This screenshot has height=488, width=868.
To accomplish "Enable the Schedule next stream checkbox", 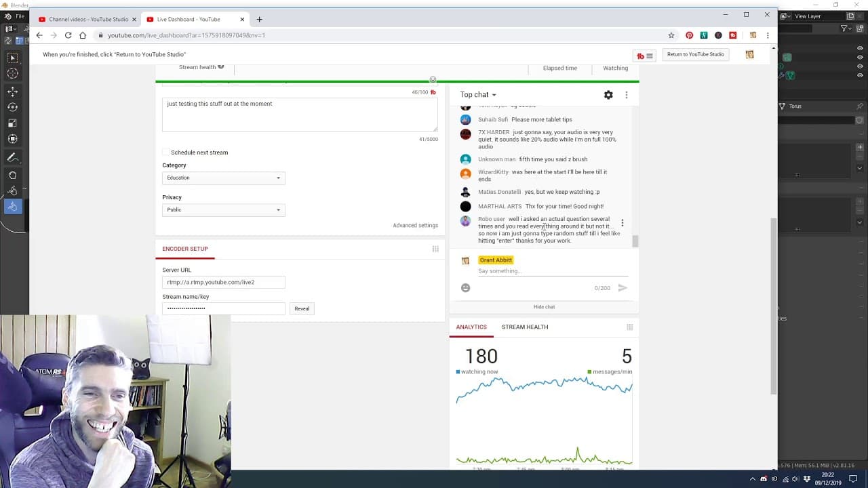I will [x=165, y=152].
